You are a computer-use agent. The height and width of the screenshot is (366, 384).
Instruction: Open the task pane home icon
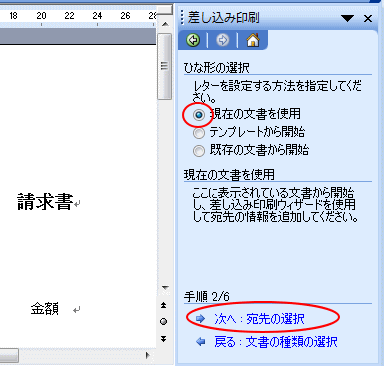(253, 40)
